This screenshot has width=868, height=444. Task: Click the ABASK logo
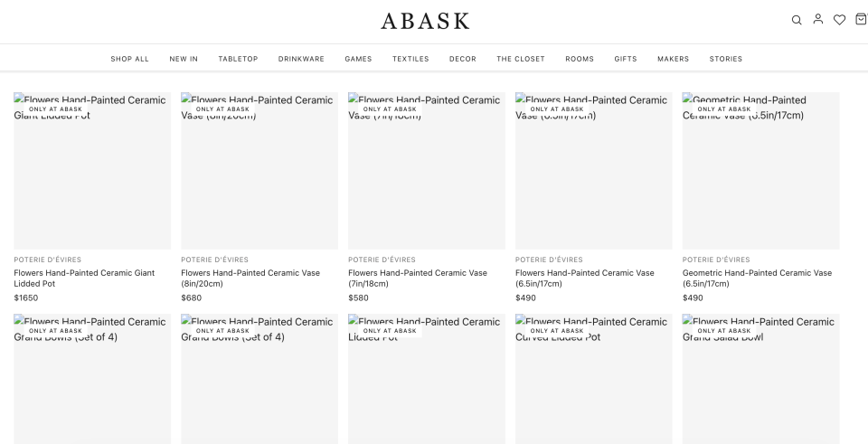click(x=425, y=21)
